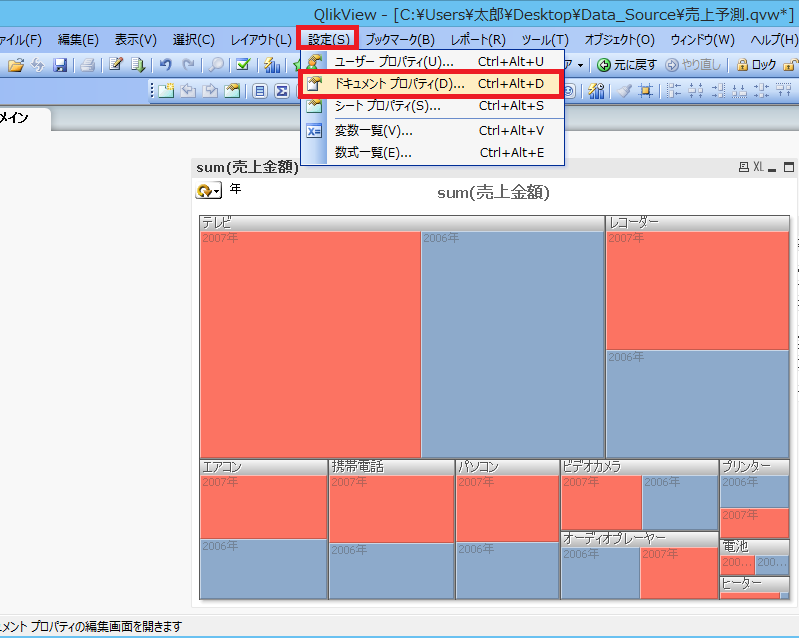Click the Add Sheet icon
Screen dimensions: 799x638
(x=166, y=91)
